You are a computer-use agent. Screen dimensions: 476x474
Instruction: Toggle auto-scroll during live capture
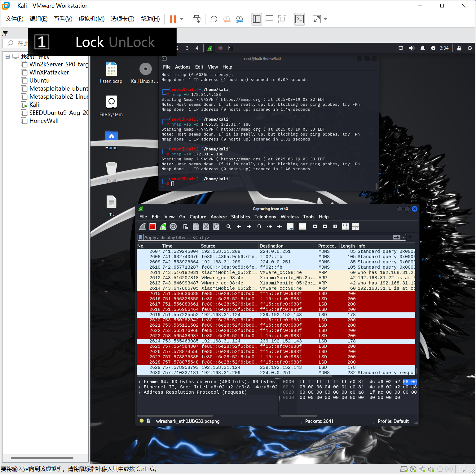click(x=290, y=227)
